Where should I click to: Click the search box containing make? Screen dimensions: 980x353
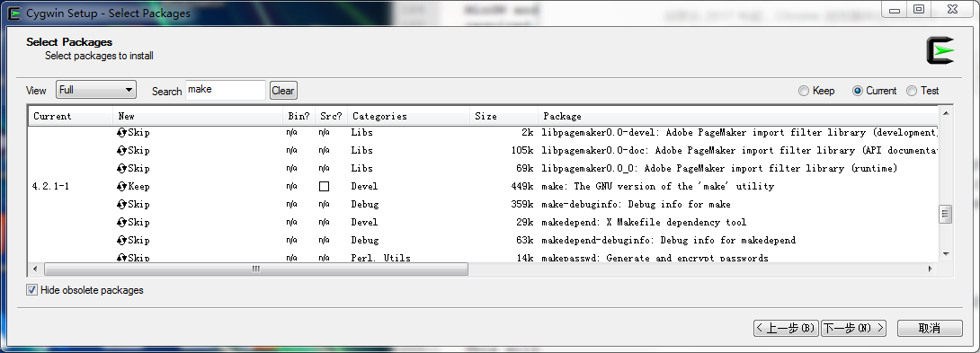[x=226, y=90]
